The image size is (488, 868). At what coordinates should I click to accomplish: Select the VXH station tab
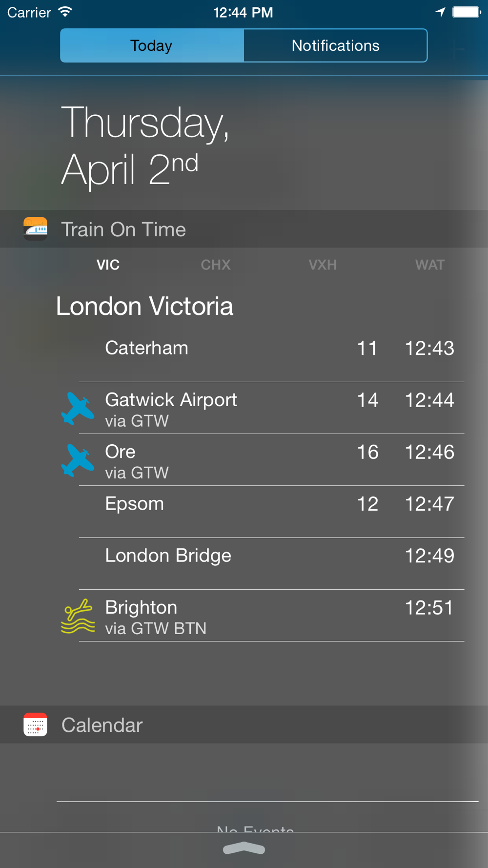click(323, 265)
